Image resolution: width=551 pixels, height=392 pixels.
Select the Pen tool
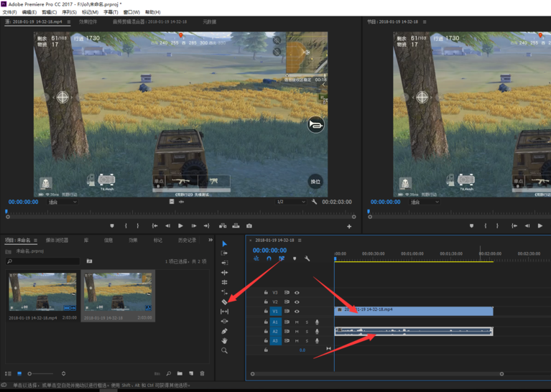click(x=224, y=331)
